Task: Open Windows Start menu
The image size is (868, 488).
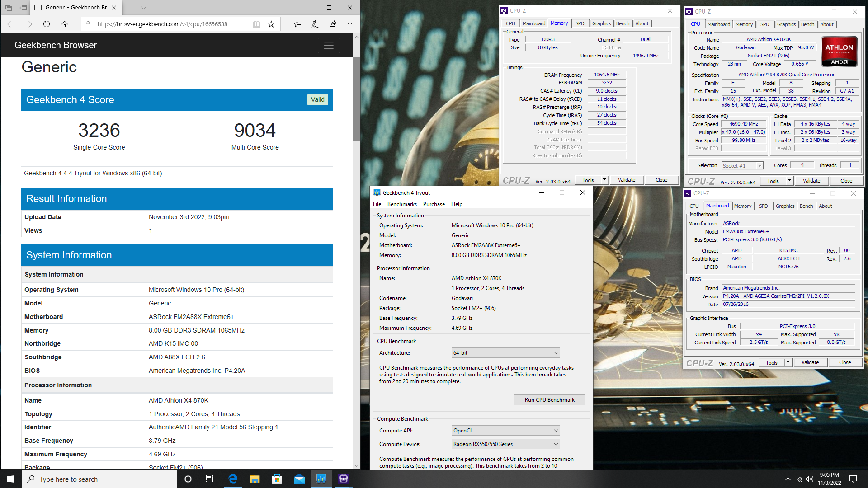Action: [x=11, y=479]
